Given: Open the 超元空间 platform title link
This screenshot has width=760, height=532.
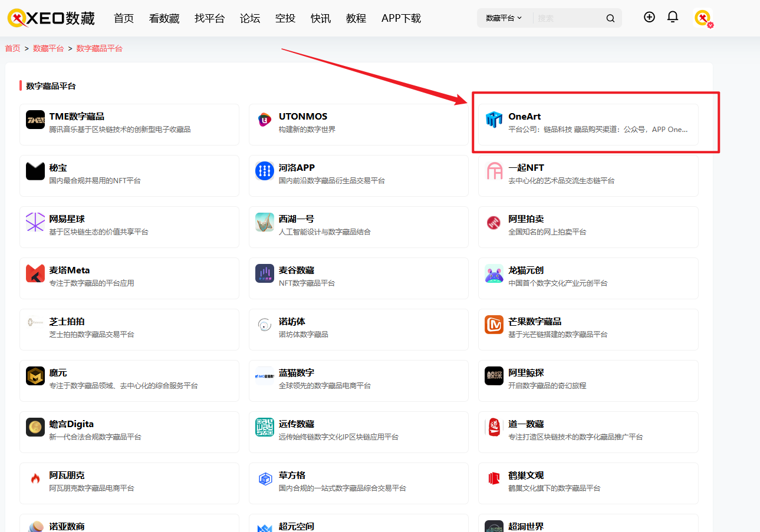Looking at the screenshot, I should [297, 527].
